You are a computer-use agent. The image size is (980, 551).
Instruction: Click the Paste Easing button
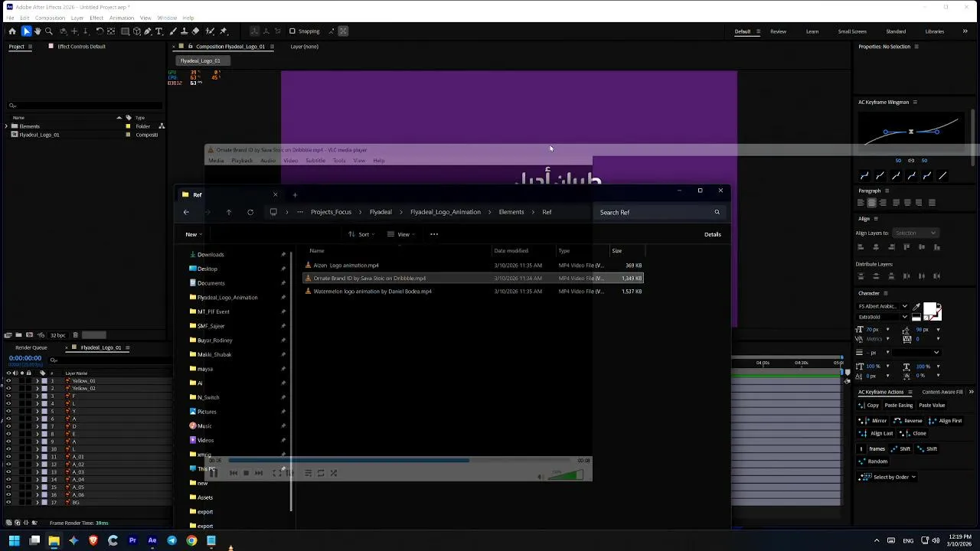pos(899,406)
